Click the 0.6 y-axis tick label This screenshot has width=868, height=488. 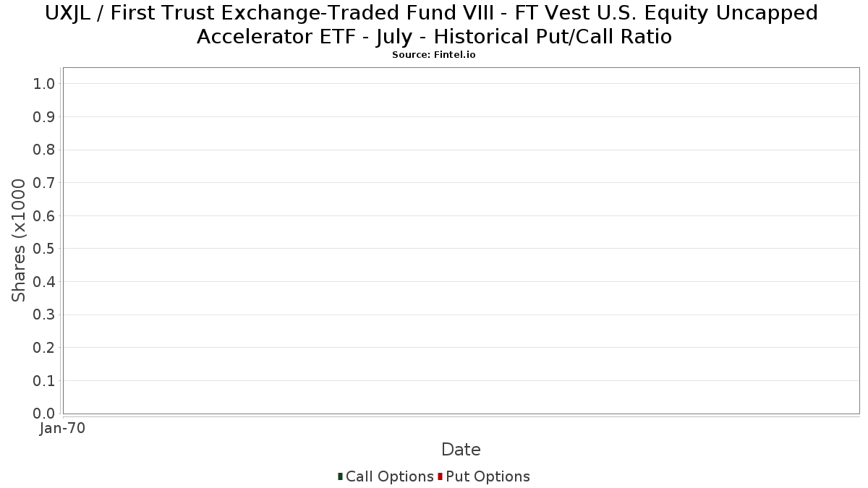click(x=44, y=215)
